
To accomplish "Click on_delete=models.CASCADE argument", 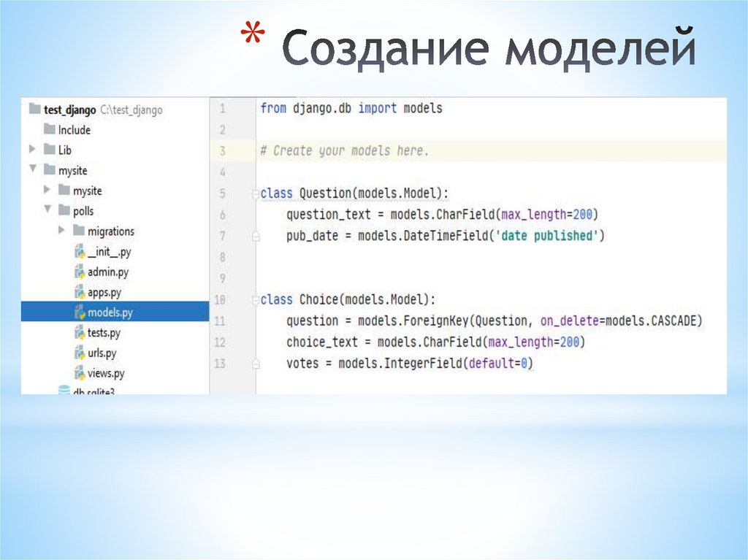I will coord(619,321).
